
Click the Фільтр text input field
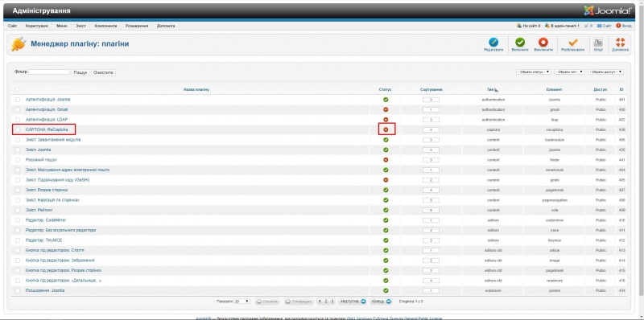coord(49,72)
